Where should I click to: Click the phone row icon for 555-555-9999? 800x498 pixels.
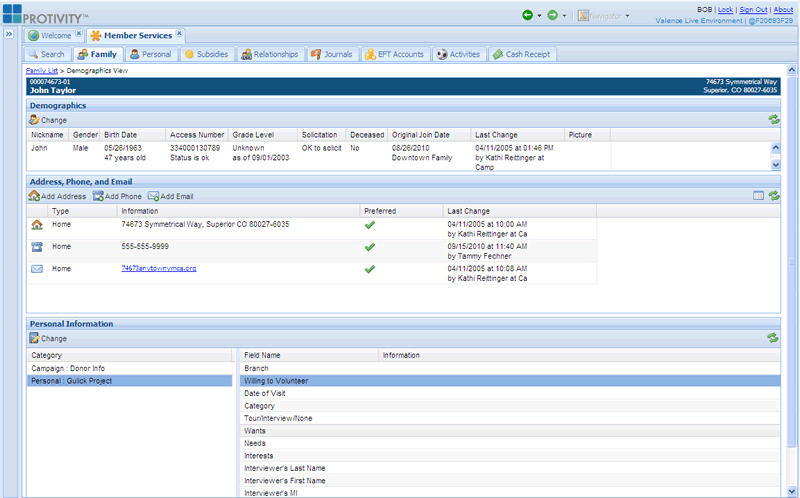click(x=37, y=246)
